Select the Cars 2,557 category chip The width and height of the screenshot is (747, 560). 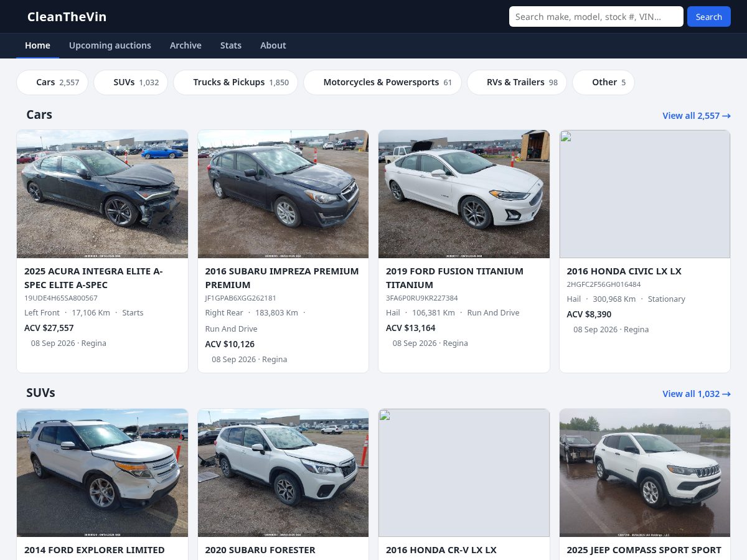tap(52, 82)
